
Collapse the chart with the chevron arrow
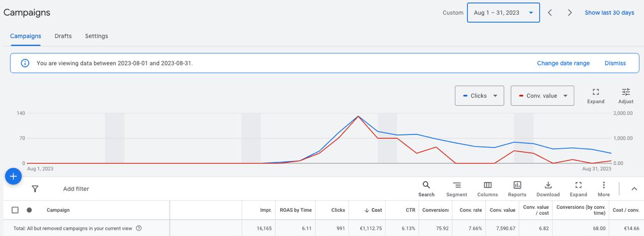(x=634, y=189)
